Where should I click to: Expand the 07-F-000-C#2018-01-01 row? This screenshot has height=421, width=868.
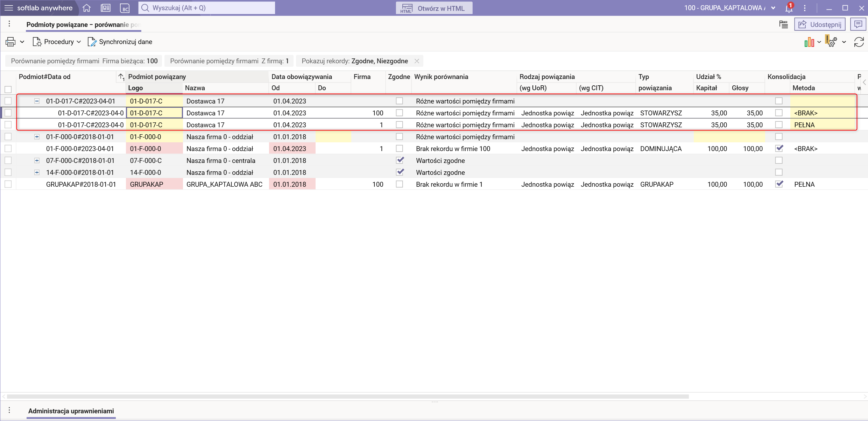37,160
